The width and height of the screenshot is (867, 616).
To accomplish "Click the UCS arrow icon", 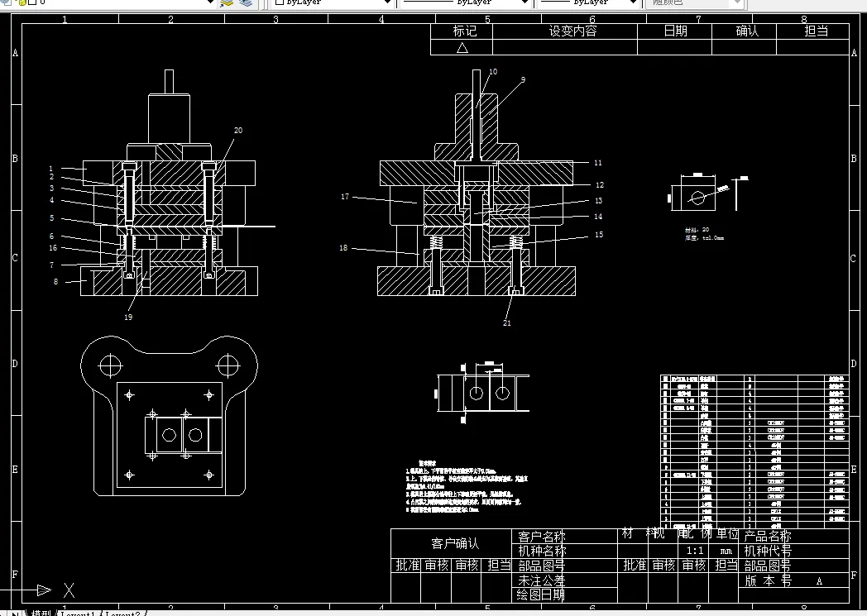I will [44, 590].
